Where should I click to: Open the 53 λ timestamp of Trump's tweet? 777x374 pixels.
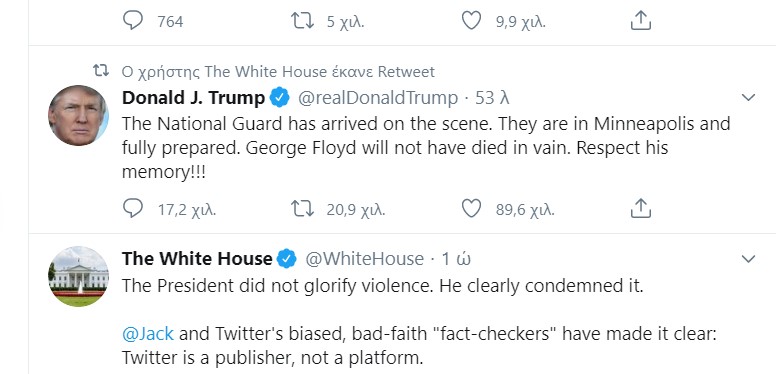(x=492, y=98)
